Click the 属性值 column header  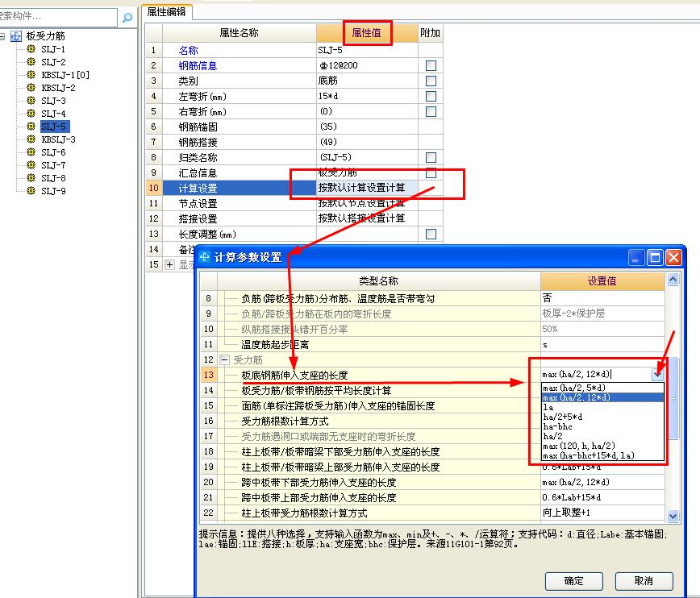point(367,32)
